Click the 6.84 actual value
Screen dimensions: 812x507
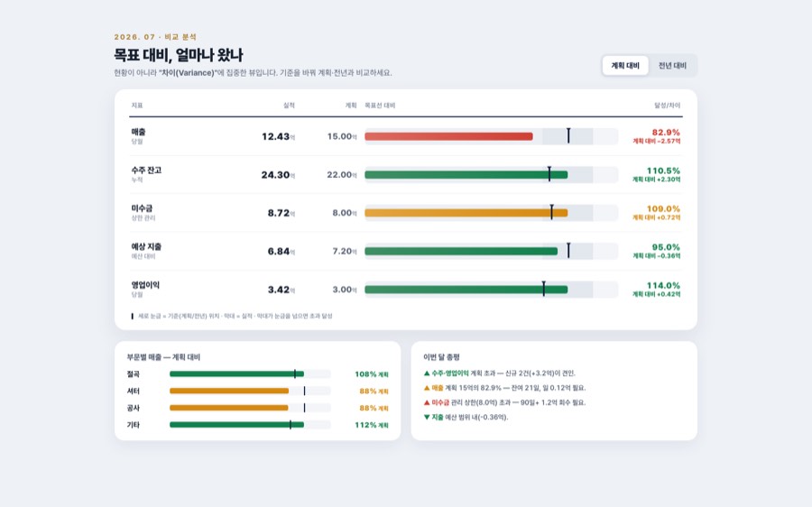pyautogui.click(x=281, y=251)
